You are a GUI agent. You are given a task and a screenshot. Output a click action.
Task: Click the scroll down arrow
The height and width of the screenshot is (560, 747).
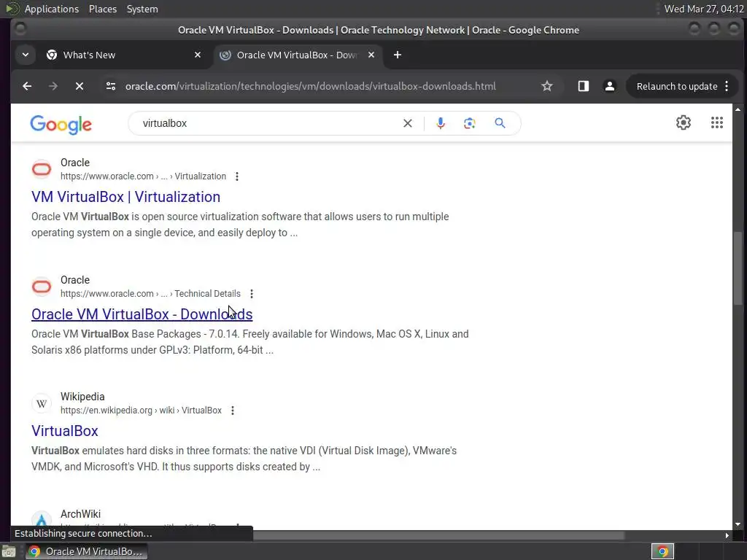pyautogui.click(x=738, y=524)
